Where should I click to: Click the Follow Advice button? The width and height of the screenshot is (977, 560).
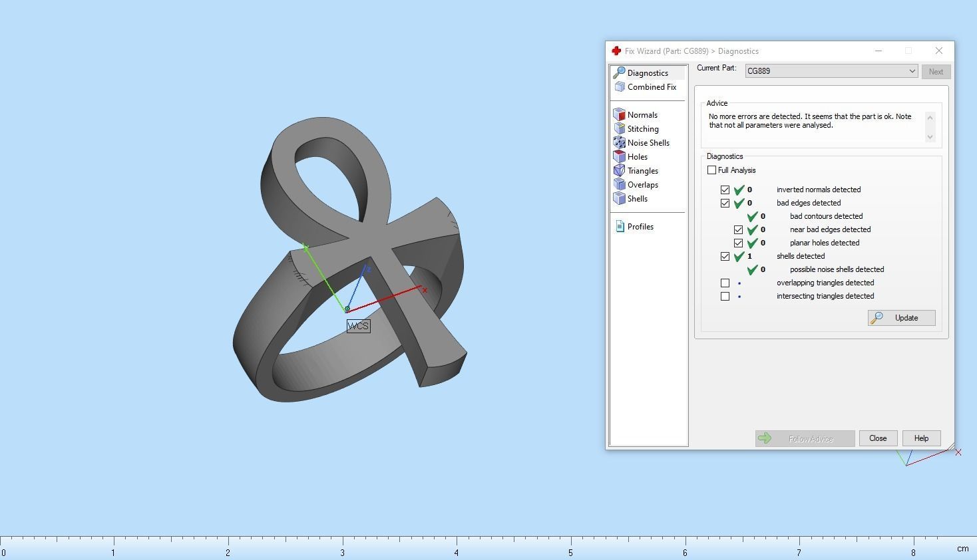coord(805,438)
